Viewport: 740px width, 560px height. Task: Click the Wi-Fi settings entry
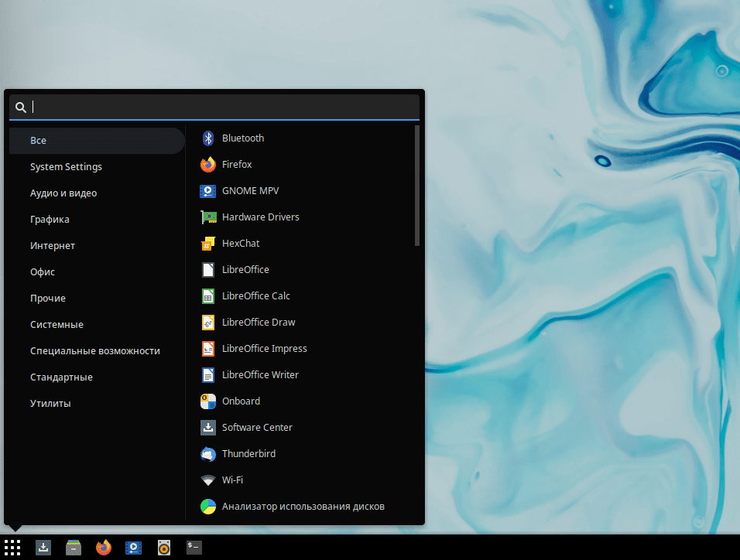click(x=232, y=480)
